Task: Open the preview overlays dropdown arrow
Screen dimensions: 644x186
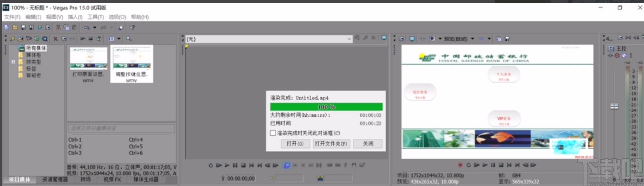Action: click(x=489, y=38)
